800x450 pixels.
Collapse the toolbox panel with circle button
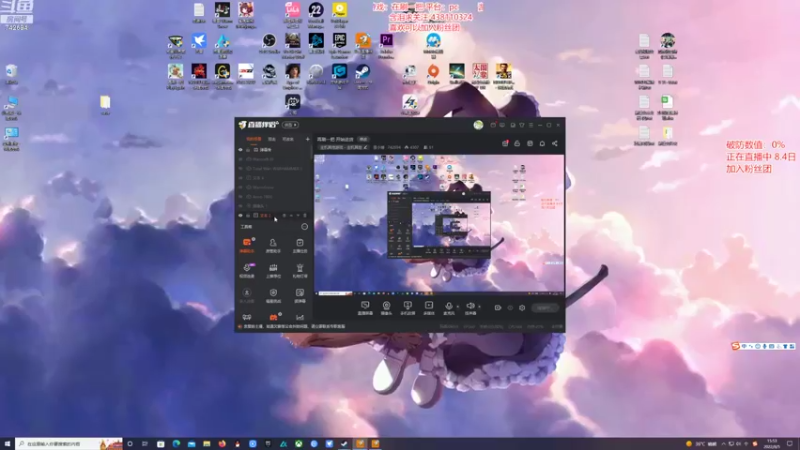[305, 227]
